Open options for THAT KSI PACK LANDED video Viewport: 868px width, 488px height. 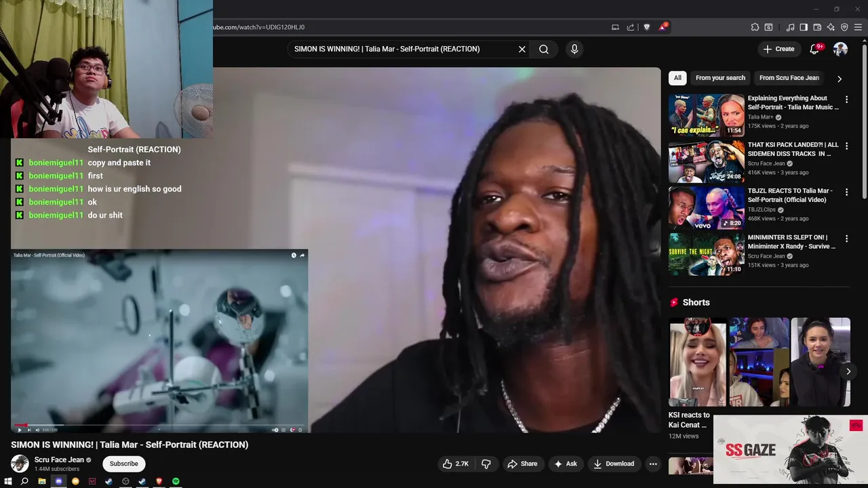(846, 146)
